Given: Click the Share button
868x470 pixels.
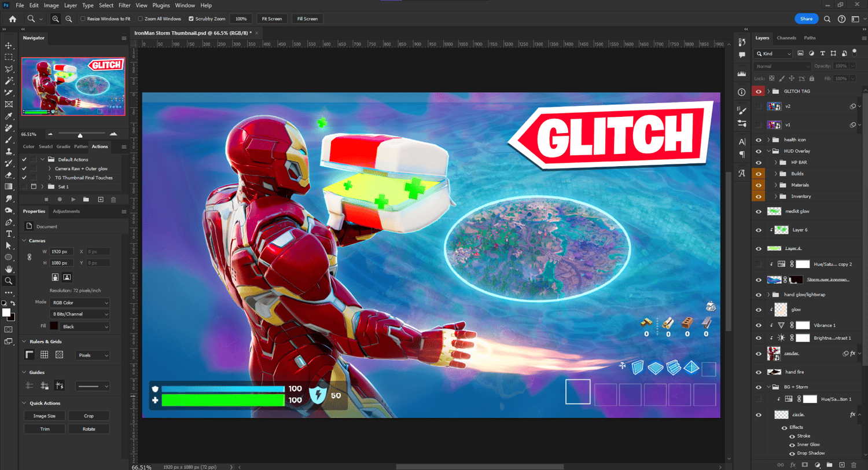Looking at the screenshot, I should tap(806, 19).
